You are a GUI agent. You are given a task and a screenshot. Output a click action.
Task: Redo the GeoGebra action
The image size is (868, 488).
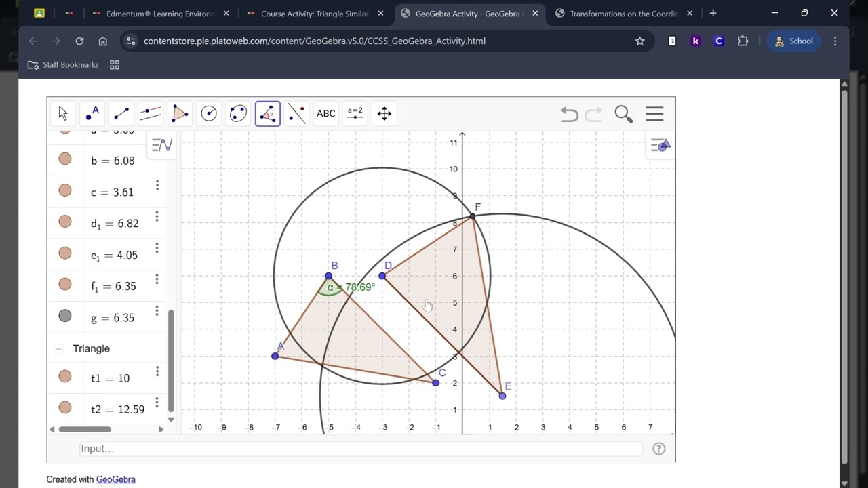point(593,115)
